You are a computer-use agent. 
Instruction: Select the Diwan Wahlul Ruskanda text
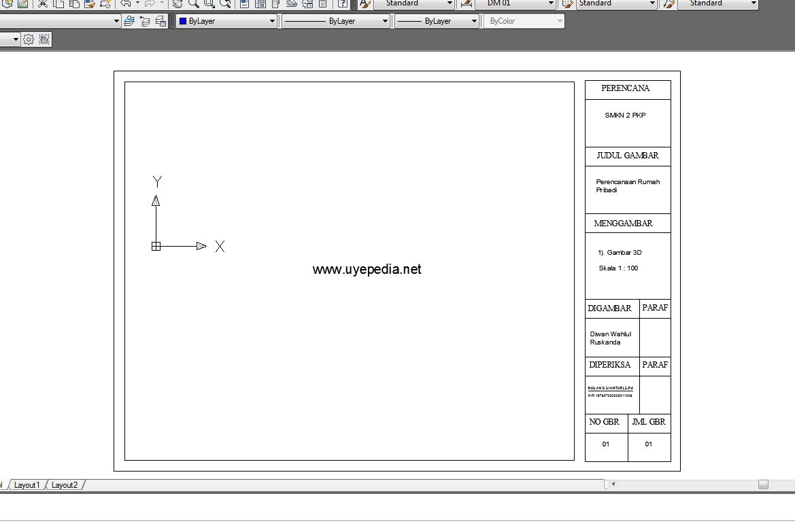[x=611, y=338]
